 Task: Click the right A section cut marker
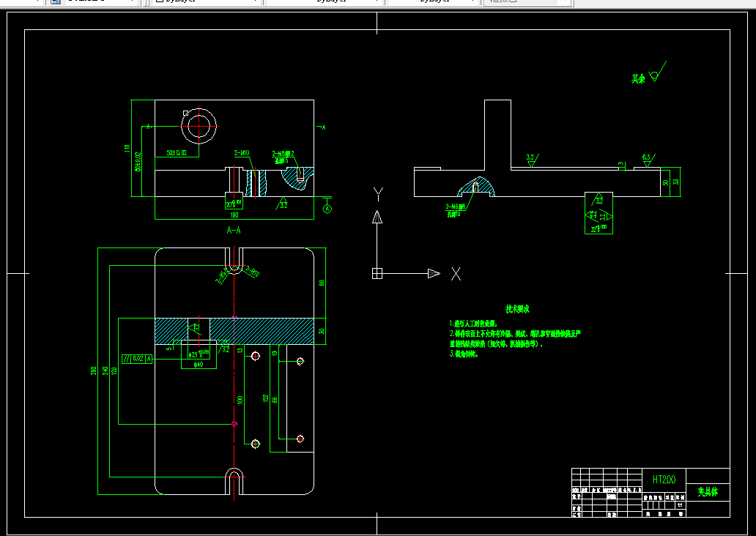click(x=321, y=127)
